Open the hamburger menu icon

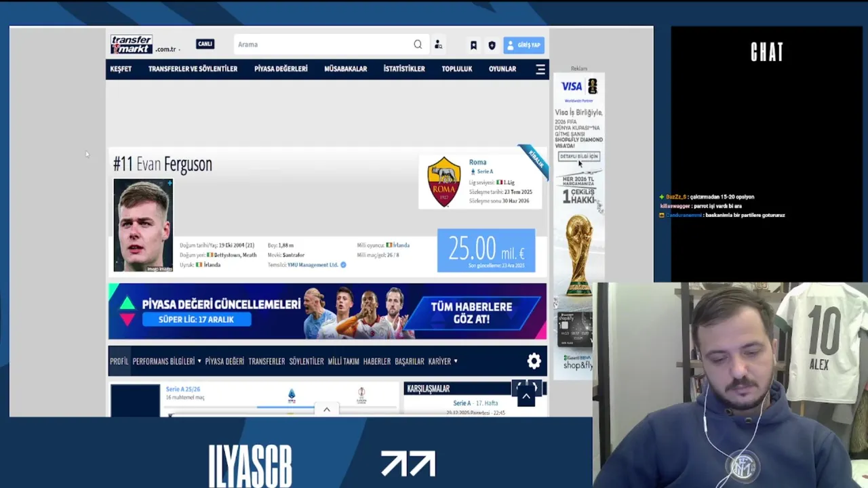pos(540,69)
